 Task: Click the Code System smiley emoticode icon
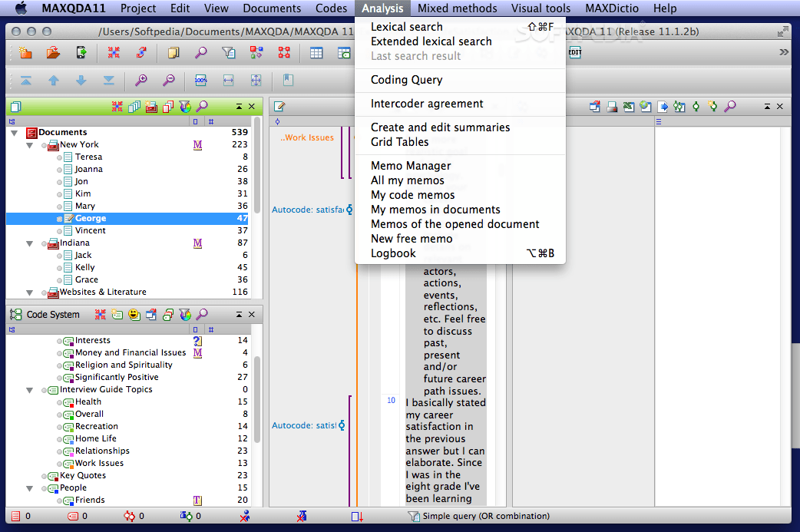click(134, 314)
